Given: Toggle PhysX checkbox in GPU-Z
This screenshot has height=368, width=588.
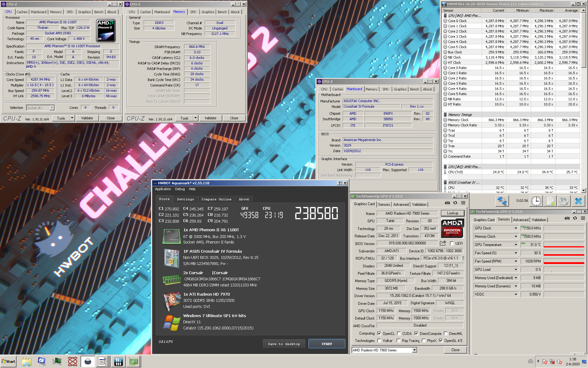Looking at the screenshot, I should [424, 341].
